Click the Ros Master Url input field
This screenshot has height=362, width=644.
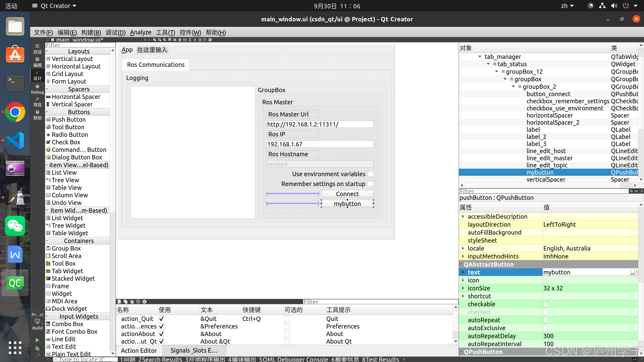click(x=320, y=124)
